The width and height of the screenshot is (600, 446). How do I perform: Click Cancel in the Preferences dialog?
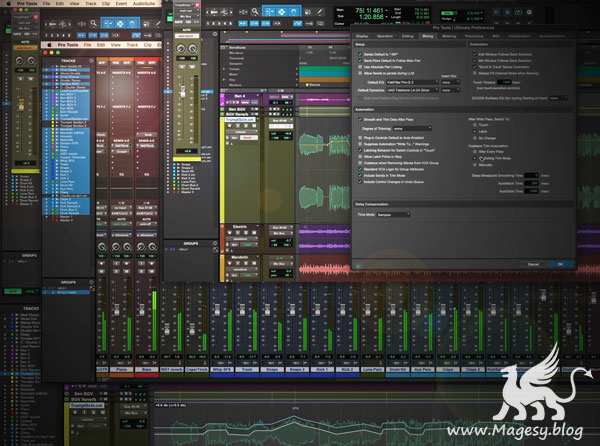533,264
